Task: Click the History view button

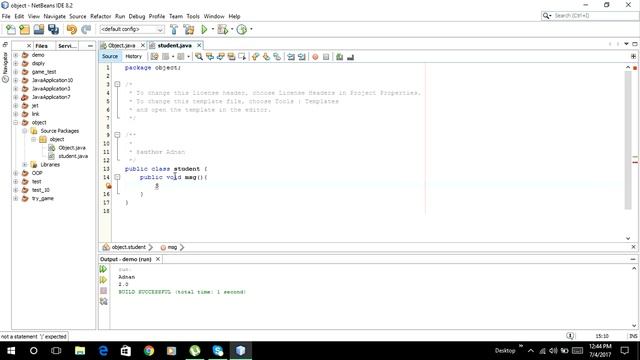Action: (133, 56)
